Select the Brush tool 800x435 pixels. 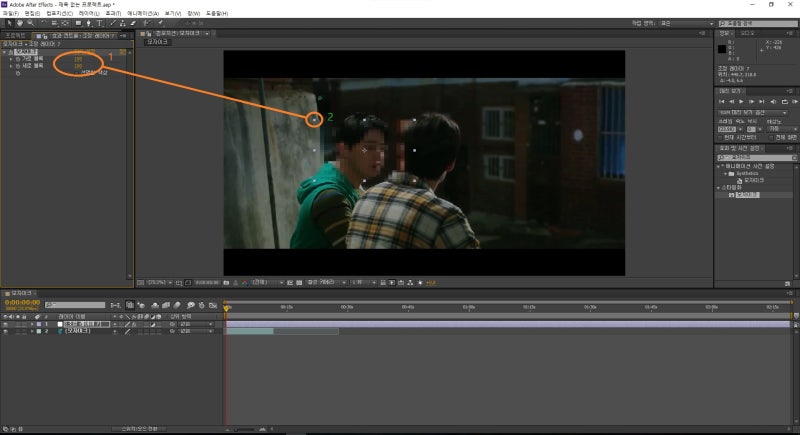click(113, 23)
